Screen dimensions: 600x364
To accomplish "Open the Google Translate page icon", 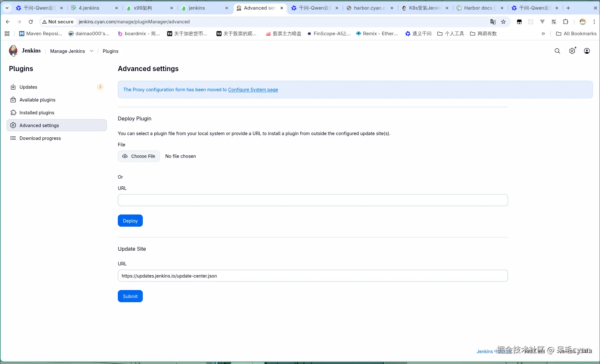I will coord(493,22).
